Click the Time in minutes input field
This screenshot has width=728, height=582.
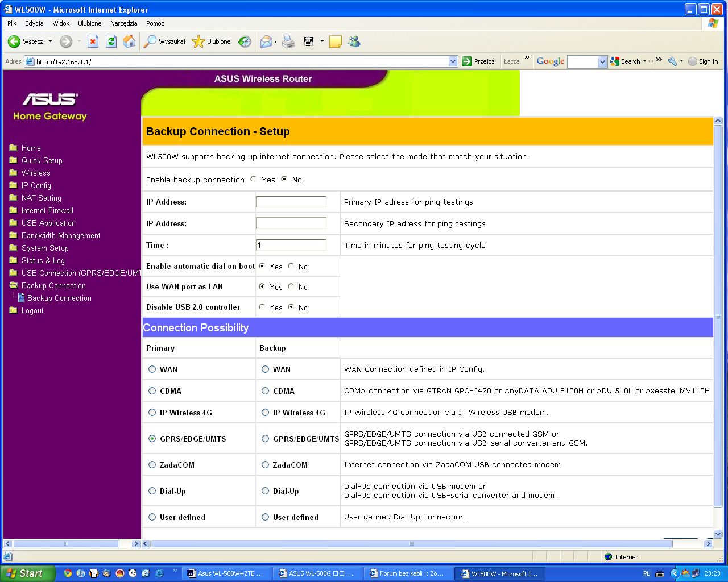291,245
